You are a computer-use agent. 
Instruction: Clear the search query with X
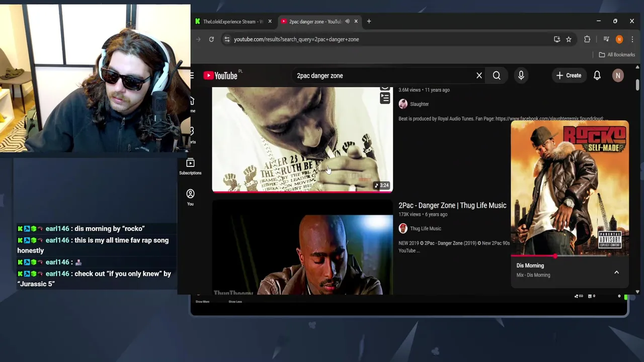(479, 75)
